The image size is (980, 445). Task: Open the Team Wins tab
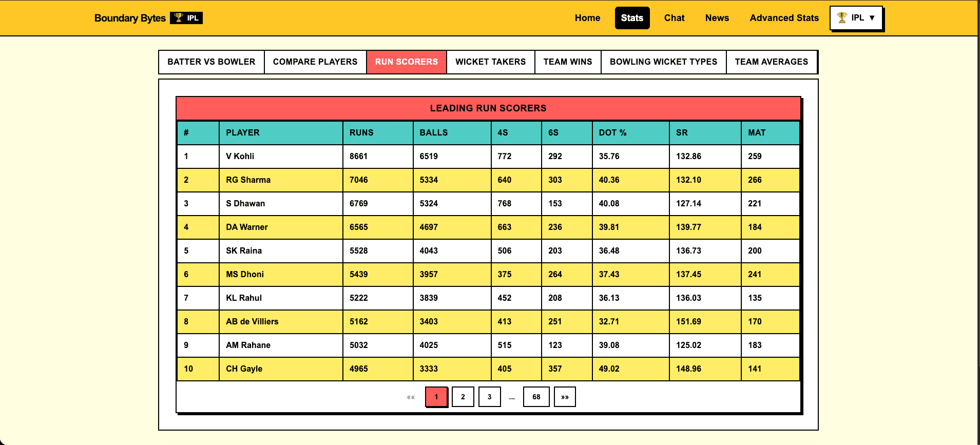pyautogui.click(x=568, y=62)
